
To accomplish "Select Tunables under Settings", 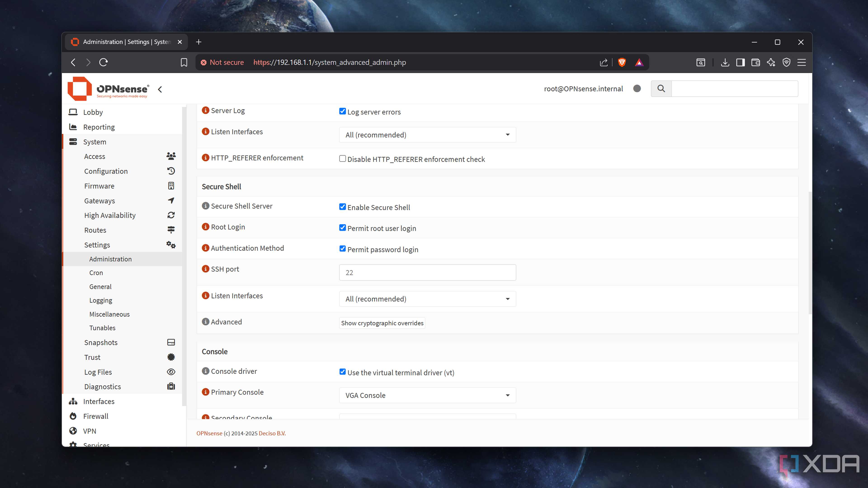I will [102, 328].
